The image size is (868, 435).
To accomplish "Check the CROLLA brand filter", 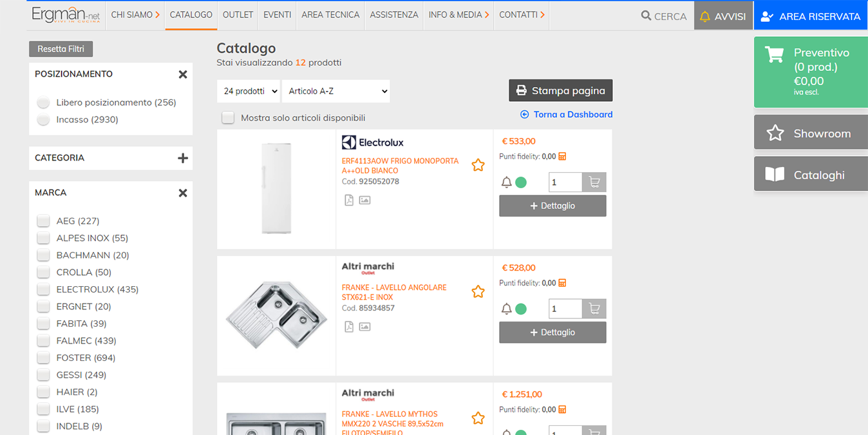I will pos(43,272).
